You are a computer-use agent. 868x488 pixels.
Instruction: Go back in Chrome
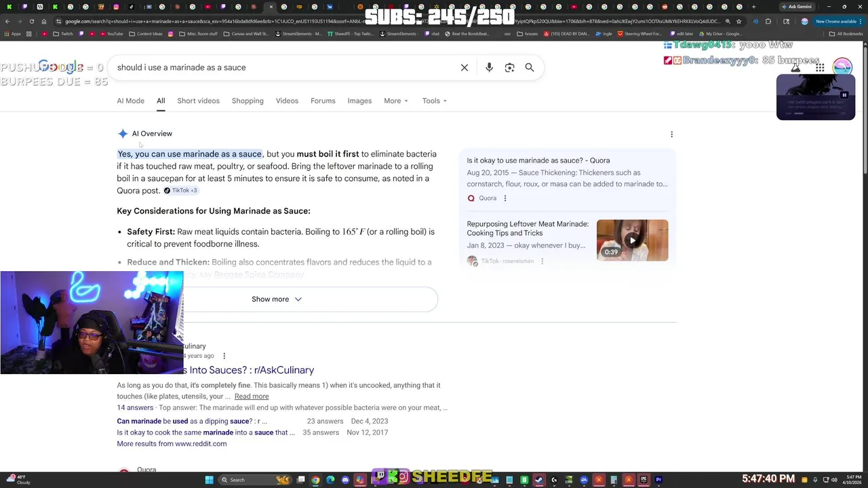pyautogui.click(x=7, y=21)
